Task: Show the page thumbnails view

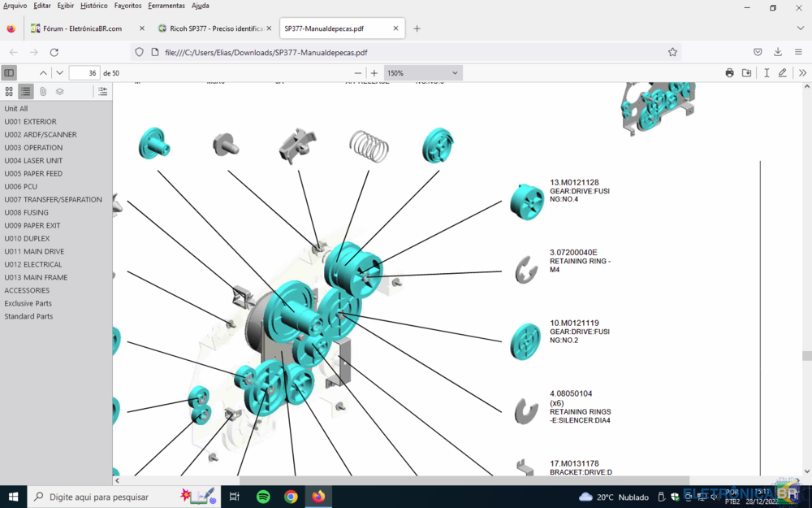Action: click(x=10, y=92)
